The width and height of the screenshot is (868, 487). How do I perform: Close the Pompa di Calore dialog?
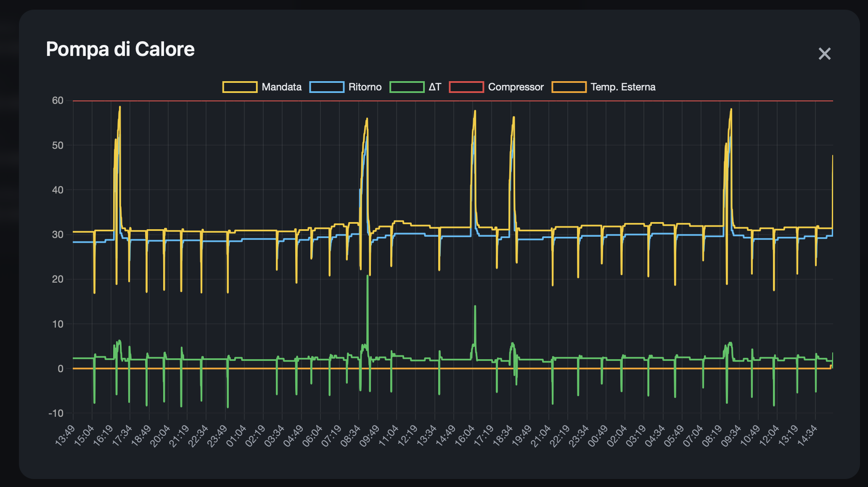coord(824,54)
